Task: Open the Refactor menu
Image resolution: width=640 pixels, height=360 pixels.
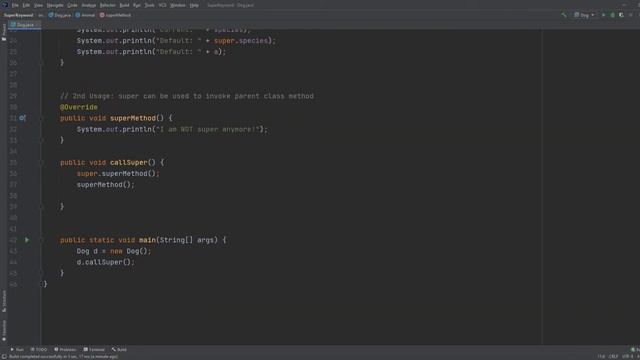Action: point(108,5)
